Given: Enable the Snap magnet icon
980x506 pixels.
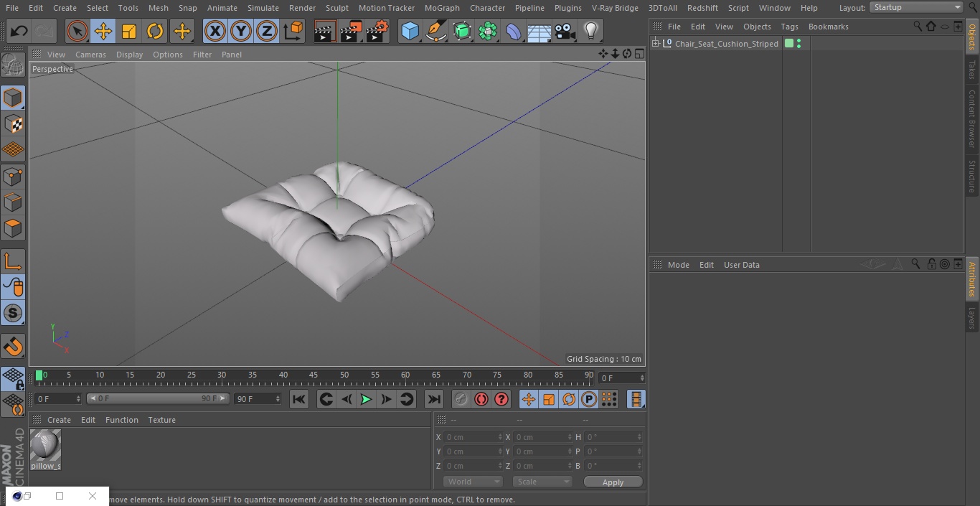Looking at the screenshot, I should click(13, 347).
